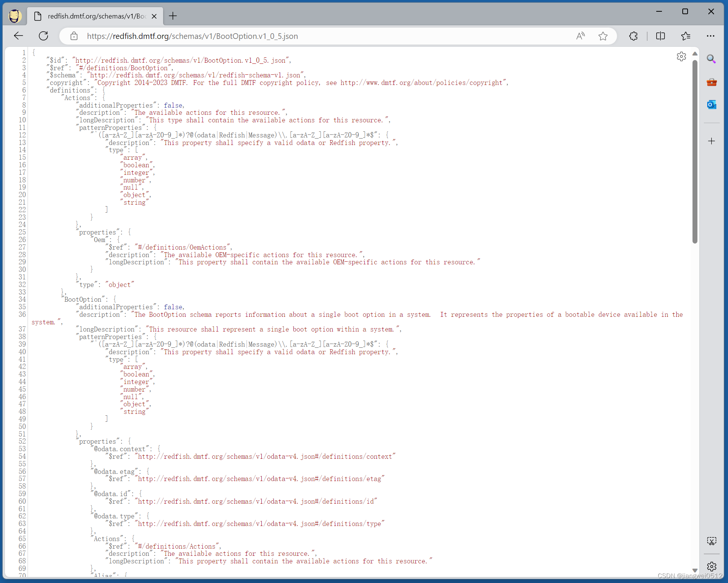
Task: Click the scrollbar up arrow
Action: 695,54
